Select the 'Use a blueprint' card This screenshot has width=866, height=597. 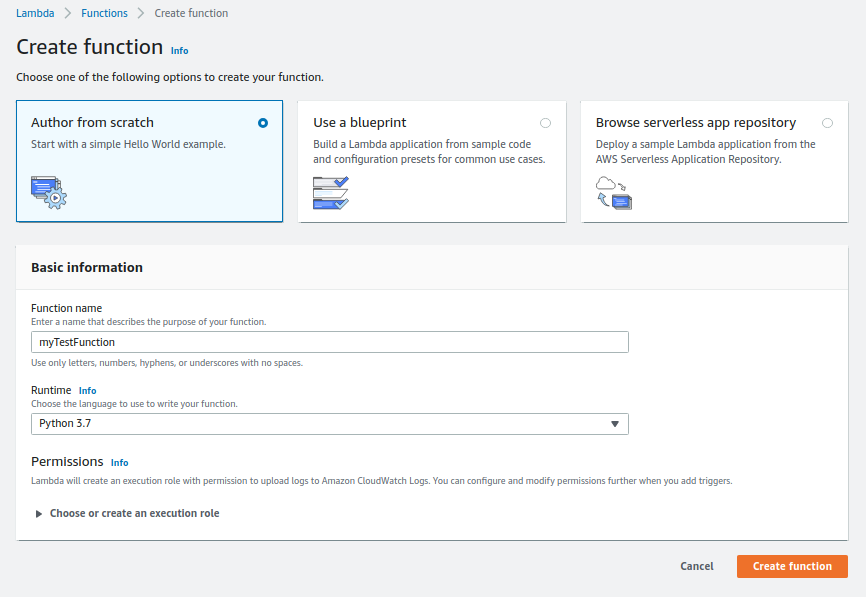[x=431, y=160]
